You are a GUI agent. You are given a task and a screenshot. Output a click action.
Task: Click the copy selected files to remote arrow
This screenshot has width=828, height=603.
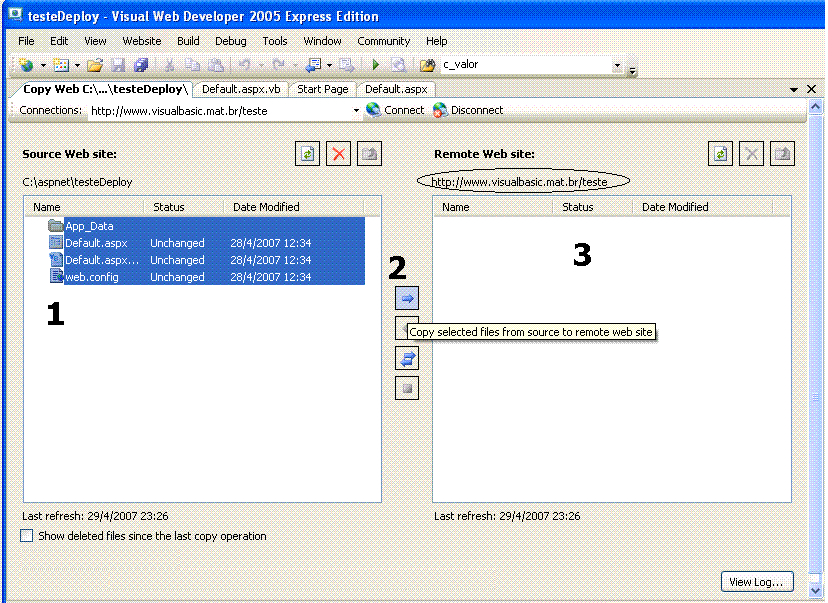407,298
